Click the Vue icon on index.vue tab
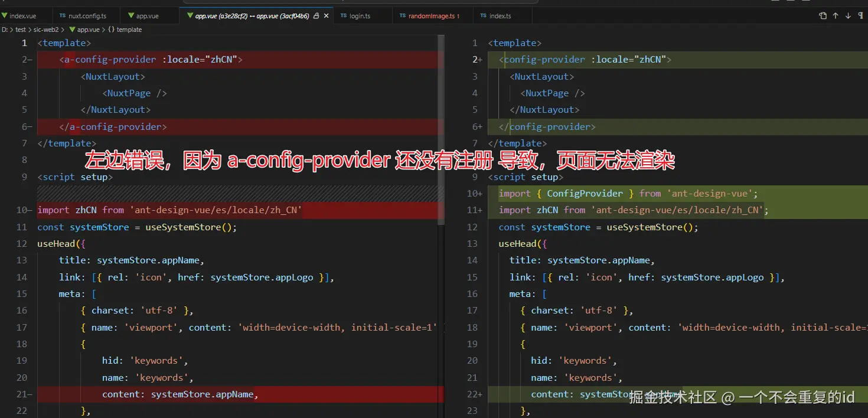 pos(5,16)
